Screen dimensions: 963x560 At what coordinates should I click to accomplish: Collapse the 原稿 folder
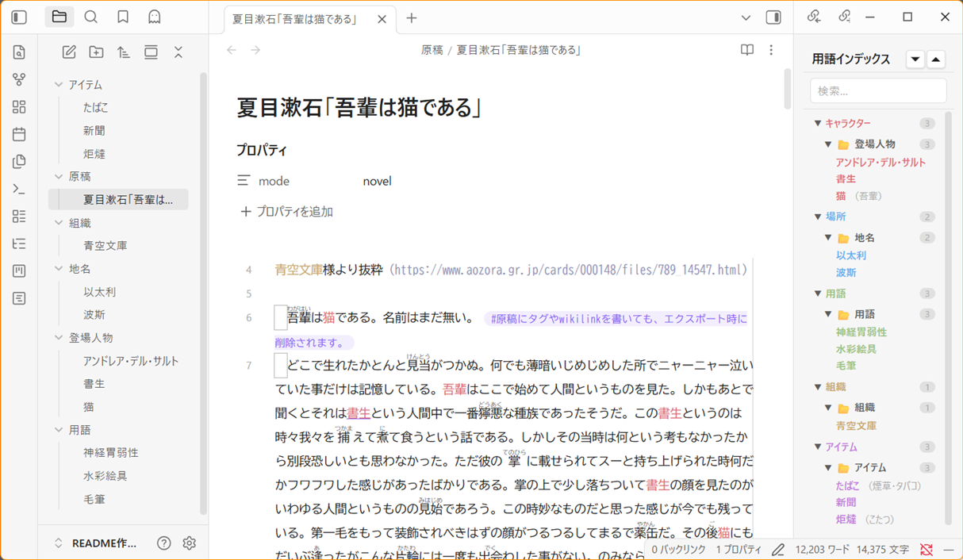(x=59, y=177)
